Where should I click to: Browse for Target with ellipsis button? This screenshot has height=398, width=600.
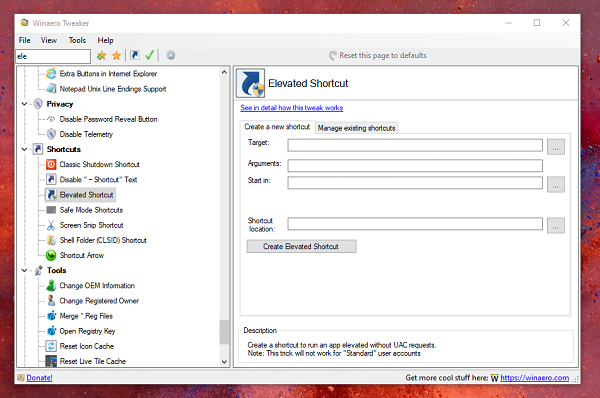[556, 147]
